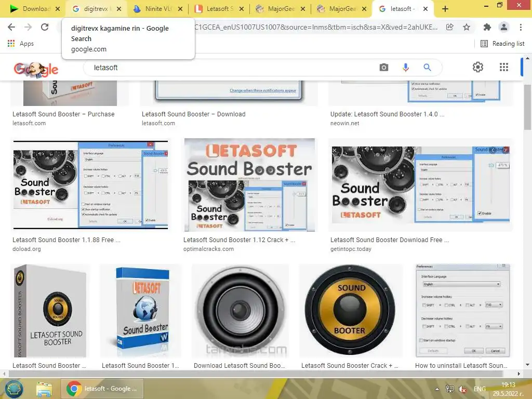Viewport: 532px width, 399px height.
Task: Close the digitrevx tab
Action: coord(119,9)
